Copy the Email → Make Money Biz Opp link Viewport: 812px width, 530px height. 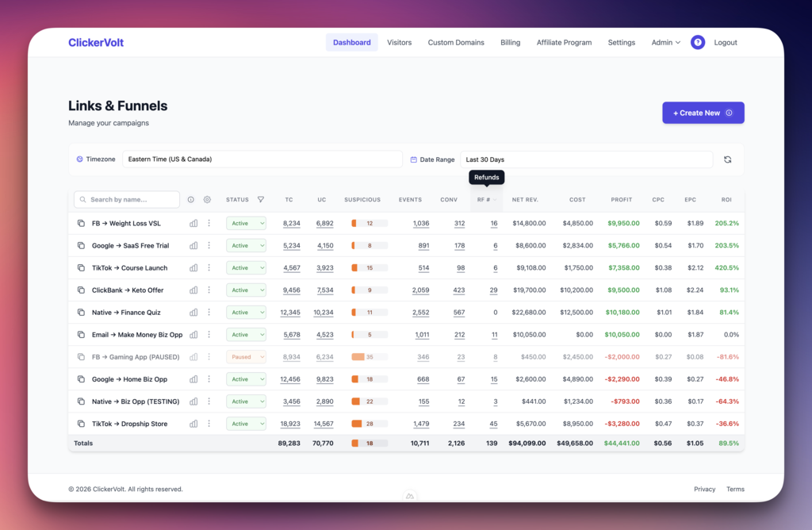pos(81,334)
